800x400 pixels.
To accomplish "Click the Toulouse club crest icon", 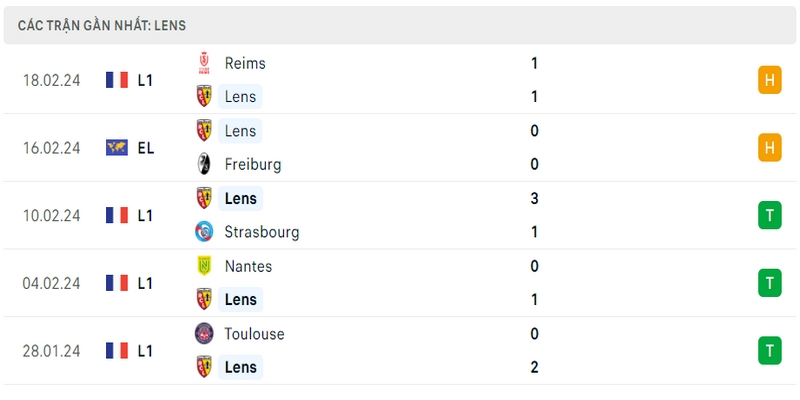I will click(204, 334).
